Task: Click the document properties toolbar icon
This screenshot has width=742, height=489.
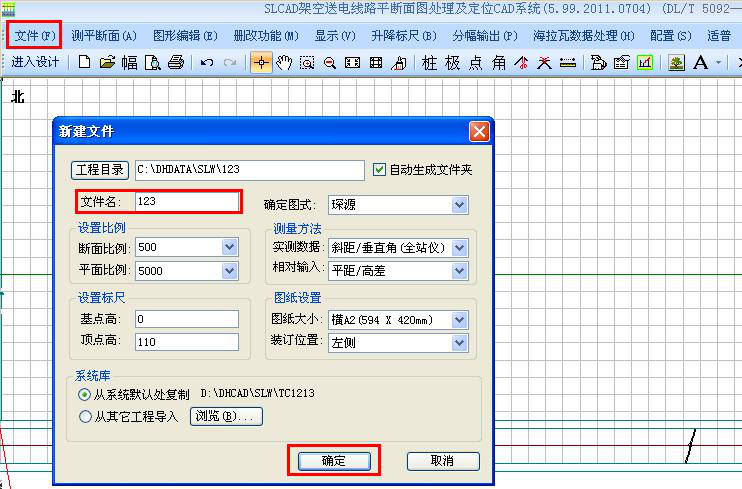Action: [621, 62]
